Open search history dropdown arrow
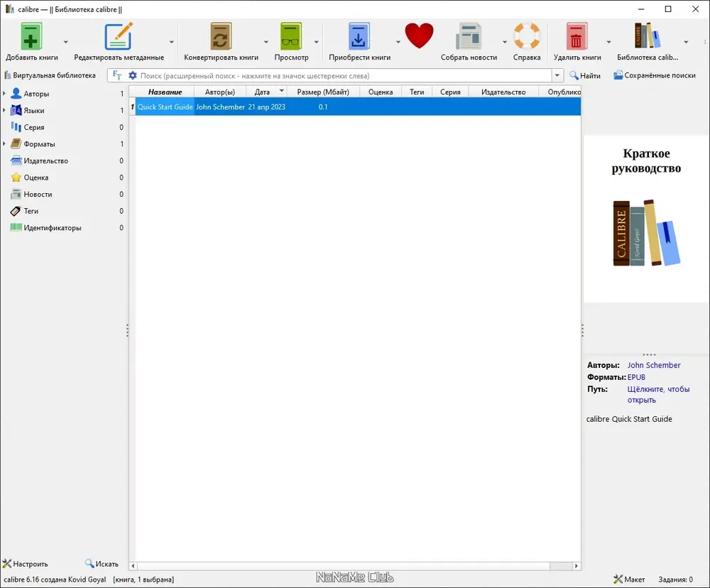 tap(557, 76)
